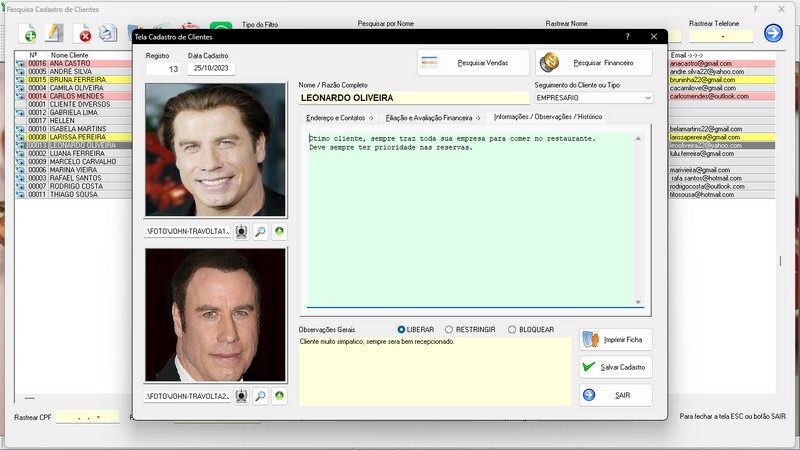The image size is (800, 450).
Task: Click the green add icon beside second photo path
Action: 279,396
